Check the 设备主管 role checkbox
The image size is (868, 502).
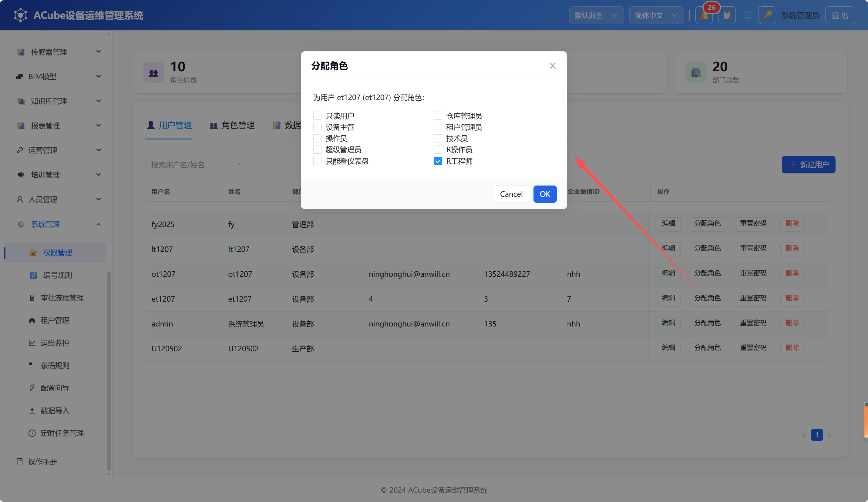[x=317, y=127]
